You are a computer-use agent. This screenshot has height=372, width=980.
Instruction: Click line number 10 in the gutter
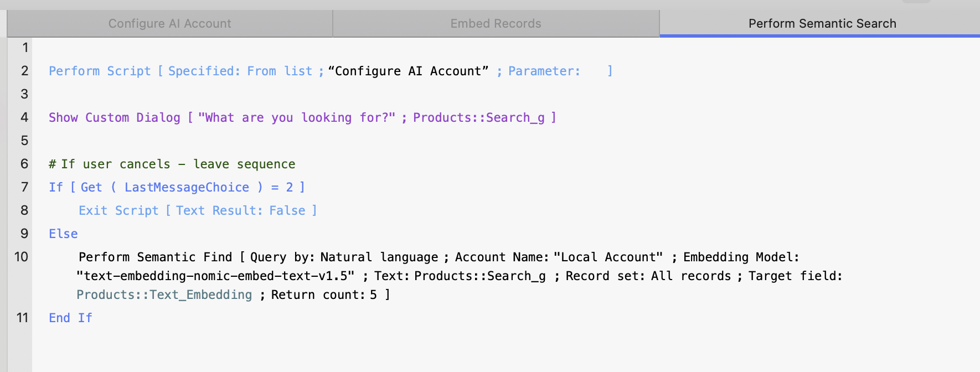[x=22, y=257]
